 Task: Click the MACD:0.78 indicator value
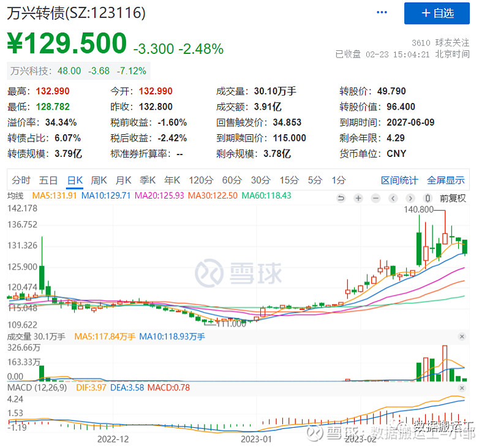(168, 388)
